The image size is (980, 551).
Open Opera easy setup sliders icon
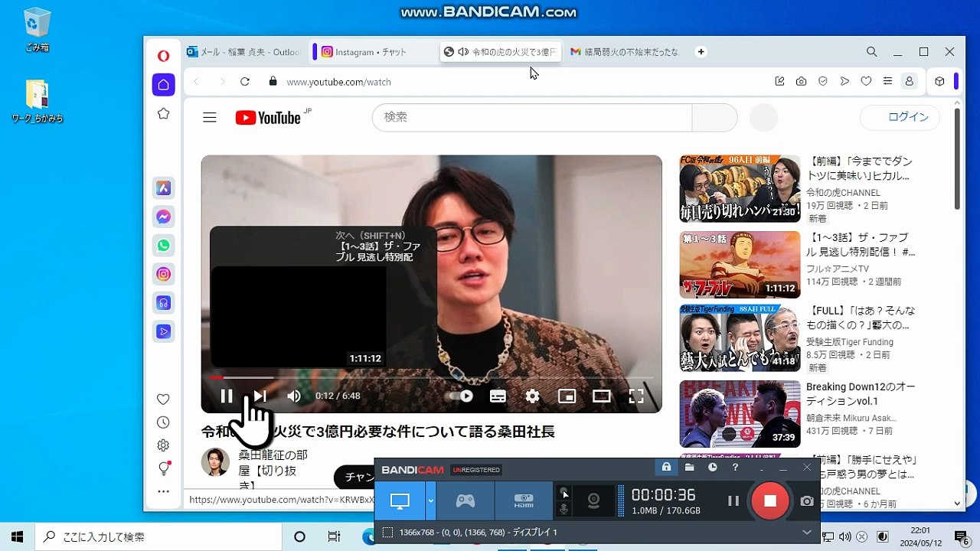887,81
